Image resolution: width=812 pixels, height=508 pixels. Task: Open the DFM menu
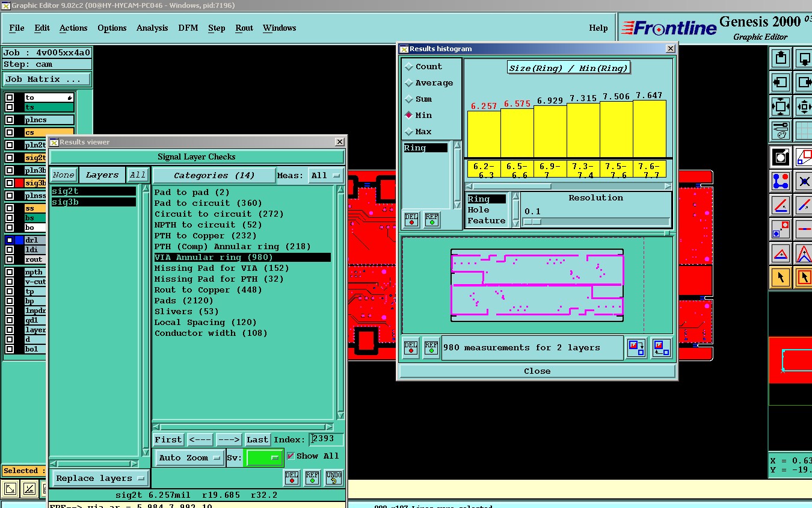pos(188,28)
